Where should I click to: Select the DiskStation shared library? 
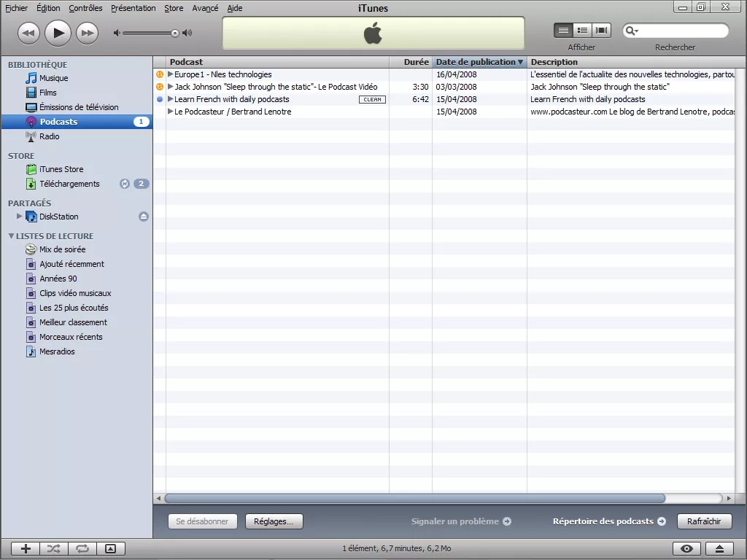58,217
